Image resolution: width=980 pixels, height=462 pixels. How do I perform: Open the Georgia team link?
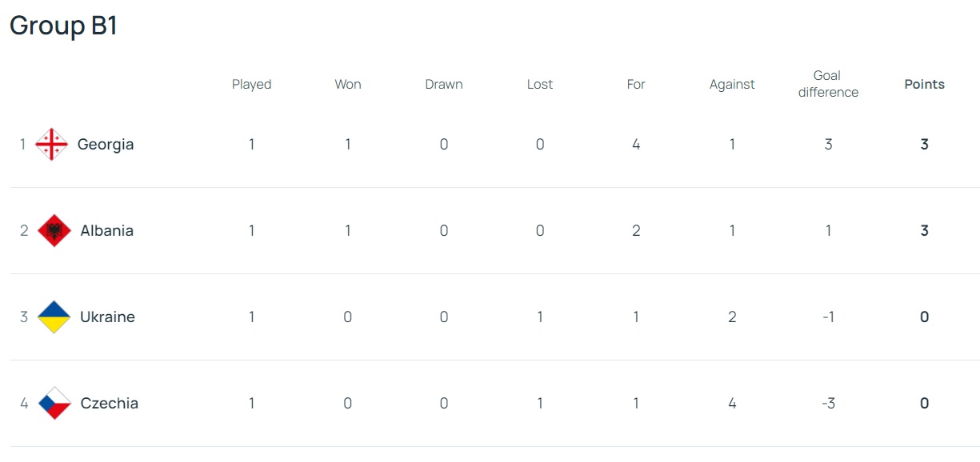106,145
